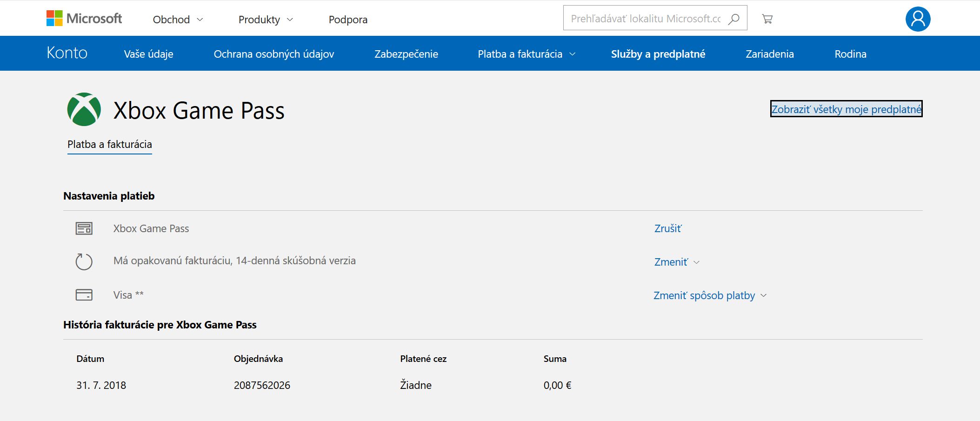980x421 pixels.
Task: Click Zobraziť všetky moje predplatné link
Action: pos(846,109)
